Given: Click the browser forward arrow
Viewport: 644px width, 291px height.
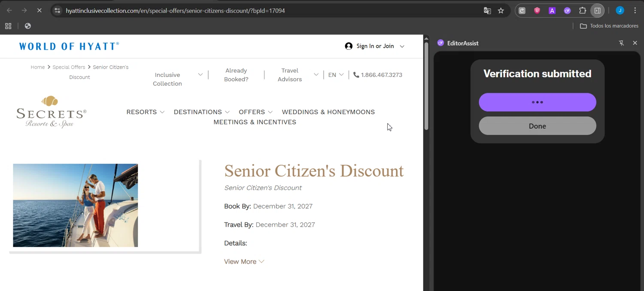Looking at the screenshot, I should [24, 10].
